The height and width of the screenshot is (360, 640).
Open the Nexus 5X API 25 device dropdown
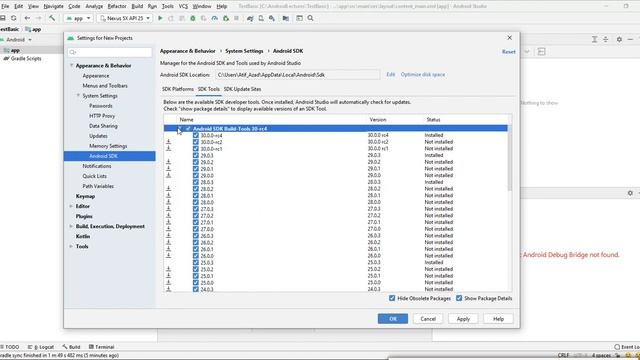coord(124,18)
